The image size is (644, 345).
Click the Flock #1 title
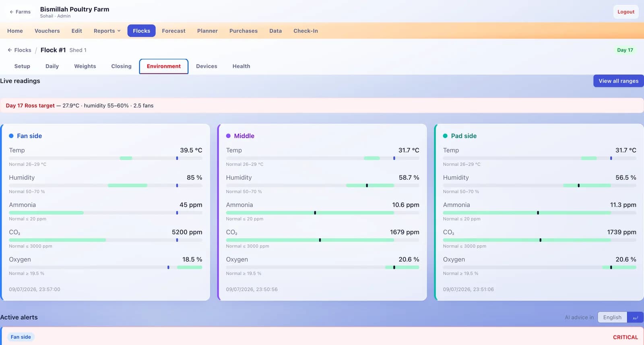click(53, 50)
